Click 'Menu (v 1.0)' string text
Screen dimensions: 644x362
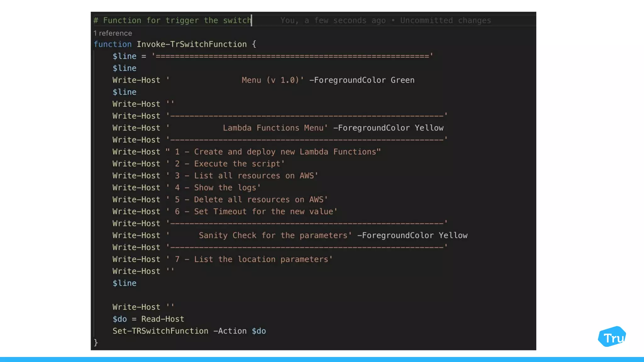(270, 80)
